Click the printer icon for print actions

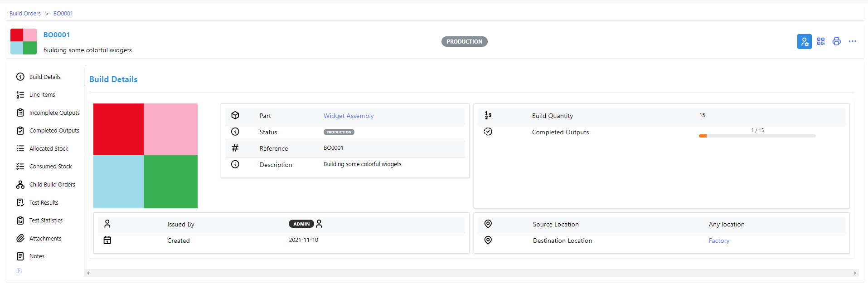pyautogui.click(x=836, y=41)
